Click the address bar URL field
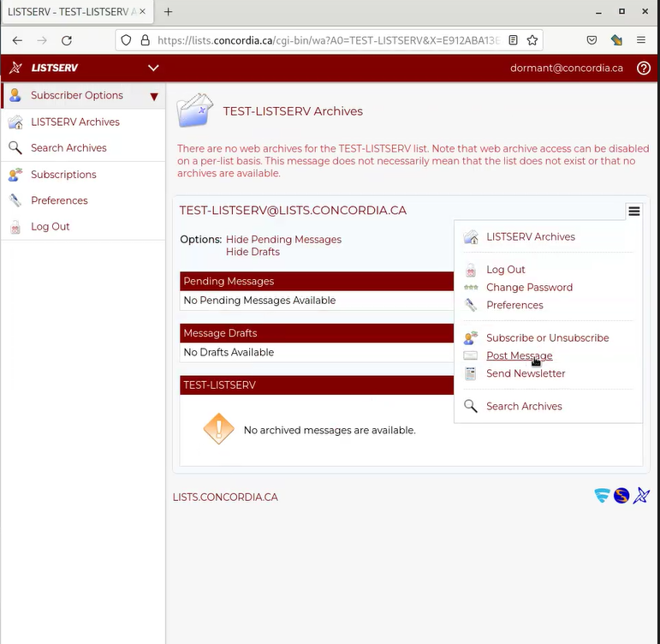Screen dimensions: 660x644 (329, 40)
